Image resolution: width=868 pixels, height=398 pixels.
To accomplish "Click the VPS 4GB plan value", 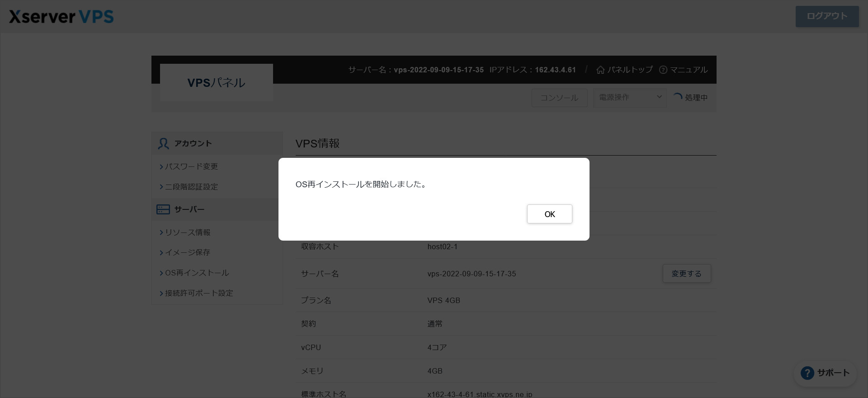I will coord(443,300).
